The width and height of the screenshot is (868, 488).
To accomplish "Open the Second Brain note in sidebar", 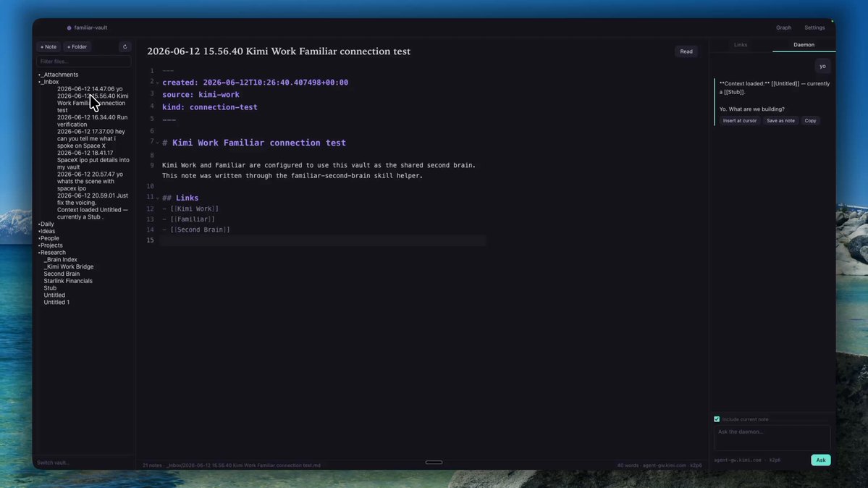I will [62, 274].
